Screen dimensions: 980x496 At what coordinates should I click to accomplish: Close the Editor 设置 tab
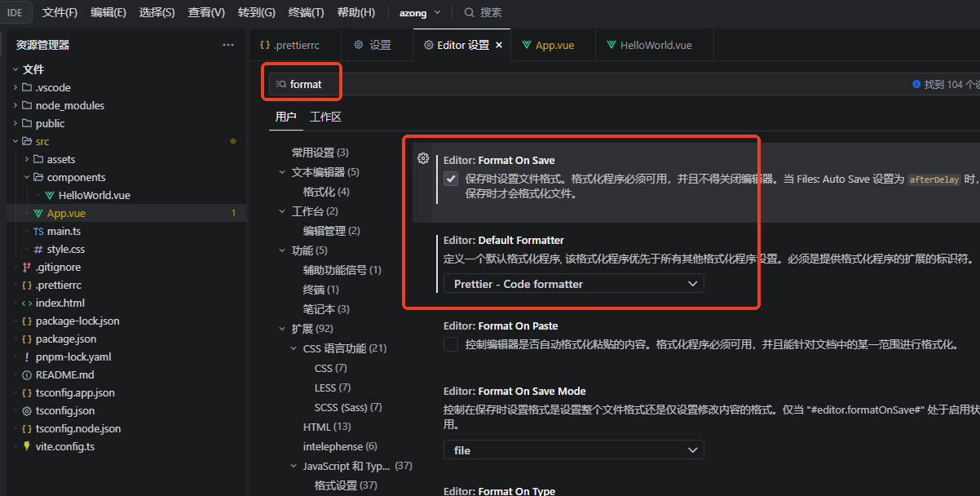(x=499, y=45)
